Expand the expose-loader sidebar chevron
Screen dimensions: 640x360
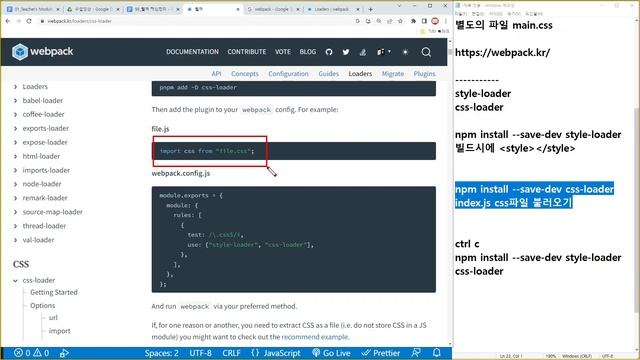tap(16, 142)
